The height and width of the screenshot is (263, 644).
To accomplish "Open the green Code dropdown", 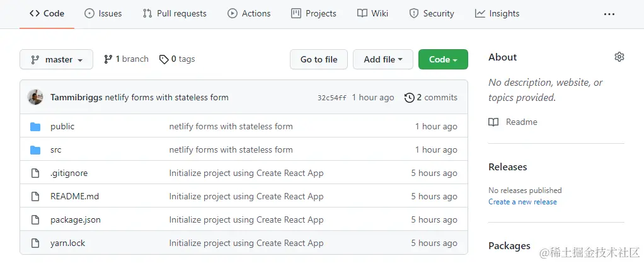I will (x=443, y=59).
